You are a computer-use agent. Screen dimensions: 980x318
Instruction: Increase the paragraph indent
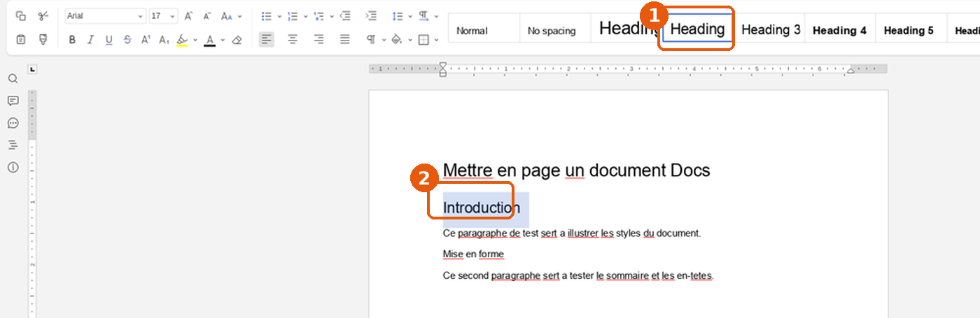371,16
